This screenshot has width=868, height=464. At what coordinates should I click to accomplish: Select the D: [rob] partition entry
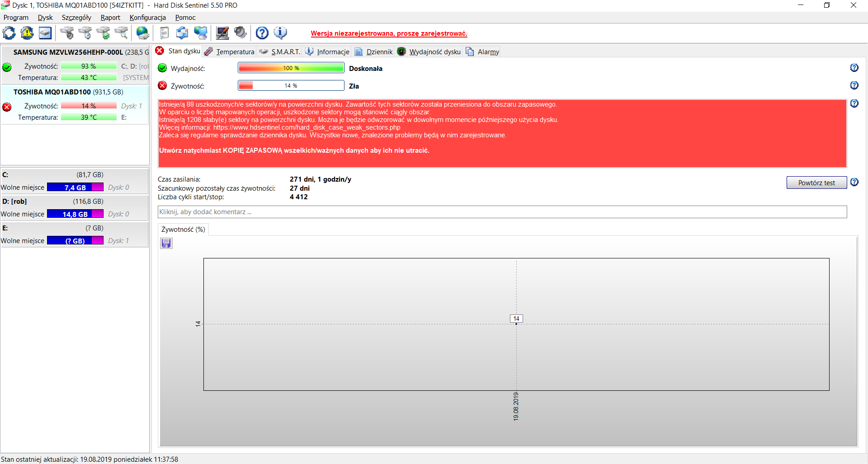click(x=75, y=207)
